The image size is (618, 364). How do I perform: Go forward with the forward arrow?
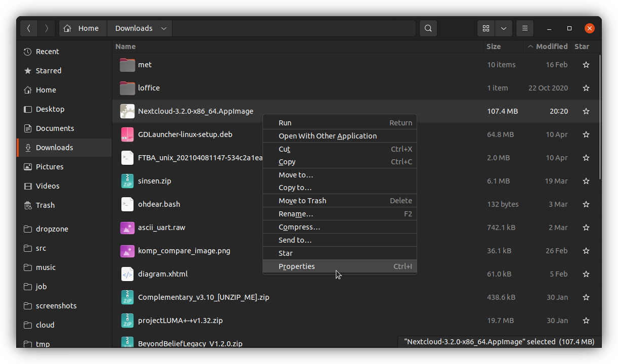point(47,28)
